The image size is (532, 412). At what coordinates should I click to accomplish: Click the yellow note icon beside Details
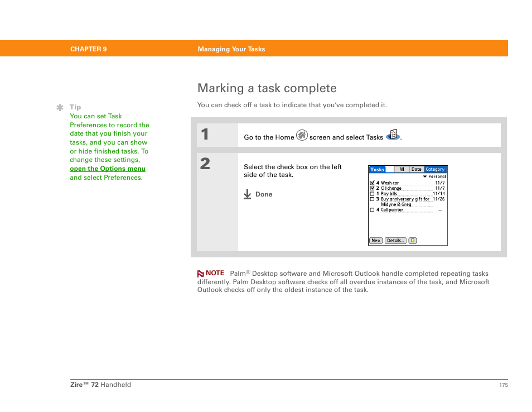click(413, 241)
